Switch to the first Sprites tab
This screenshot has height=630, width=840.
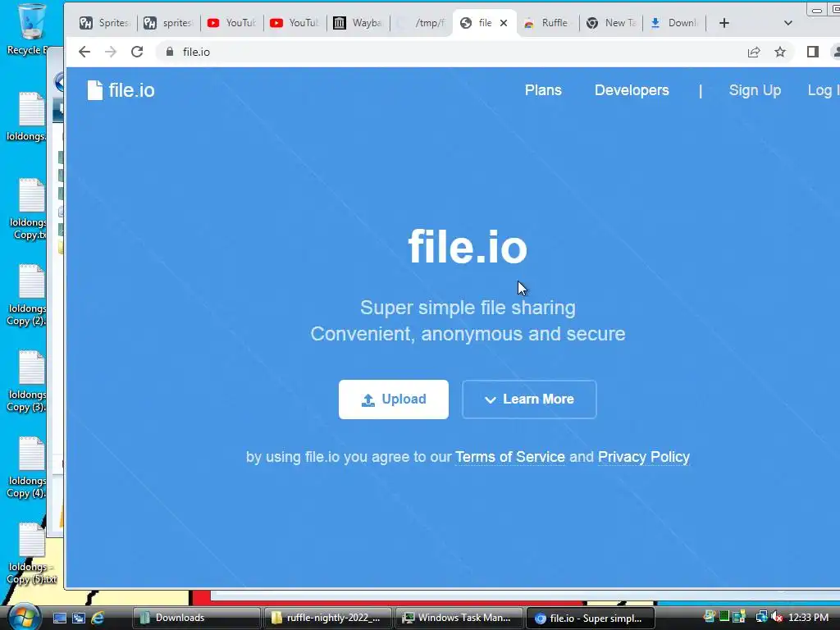click(104, 23)
